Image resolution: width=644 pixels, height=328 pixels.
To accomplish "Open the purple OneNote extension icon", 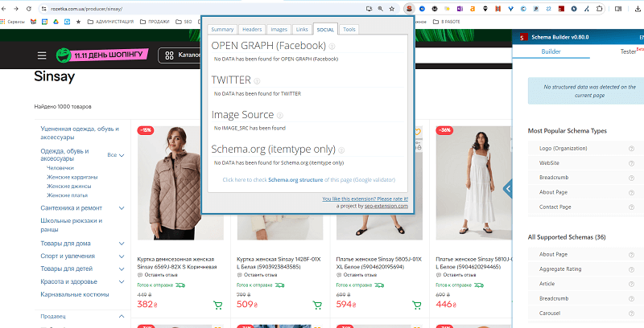I will point(460,9).
